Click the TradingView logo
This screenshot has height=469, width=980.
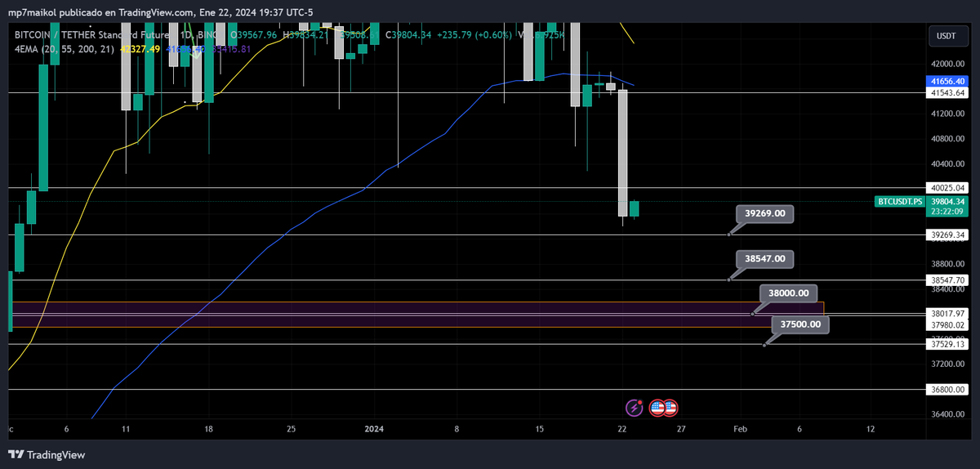point(47,455)
